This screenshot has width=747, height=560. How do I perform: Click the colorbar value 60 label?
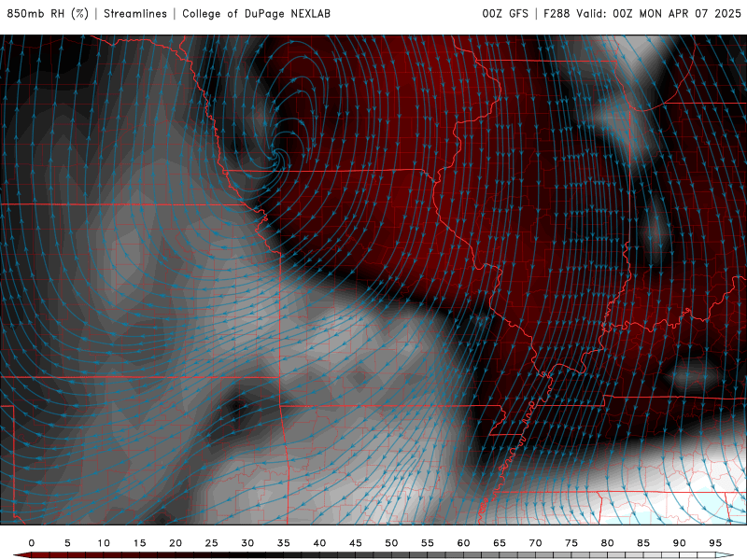tap(463, 543)
